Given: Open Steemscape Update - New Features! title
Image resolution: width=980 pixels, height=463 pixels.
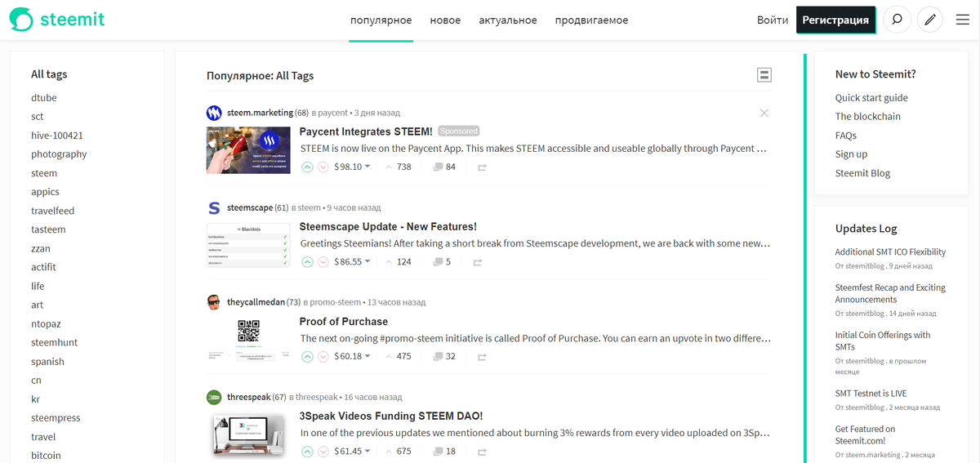Looking at the screenshot, I should click(x=388, y=226).
